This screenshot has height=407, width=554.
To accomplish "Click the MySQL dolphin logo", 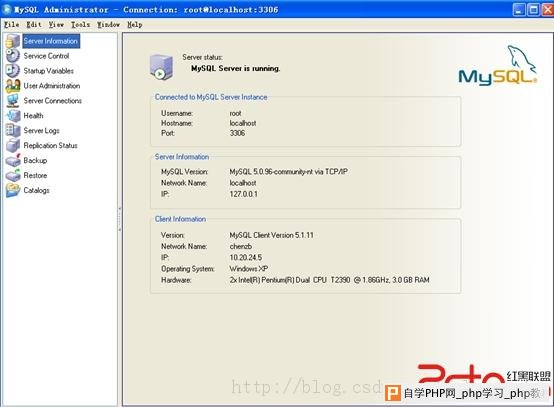I will pyautogui.click(x=497, y=66).
